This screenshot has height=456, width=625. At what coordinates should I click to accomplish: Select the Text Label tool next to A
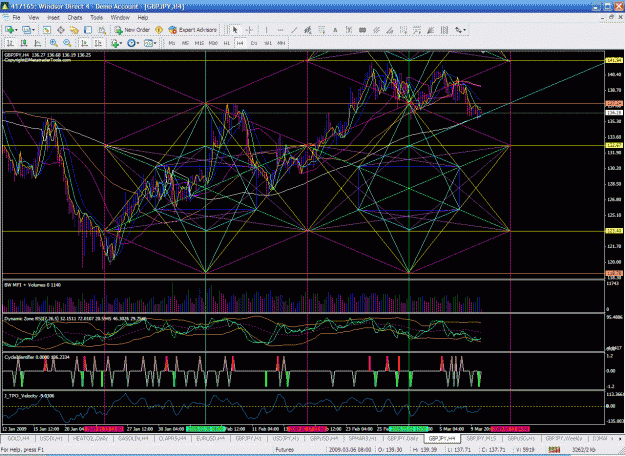click(x=349, y=30)
